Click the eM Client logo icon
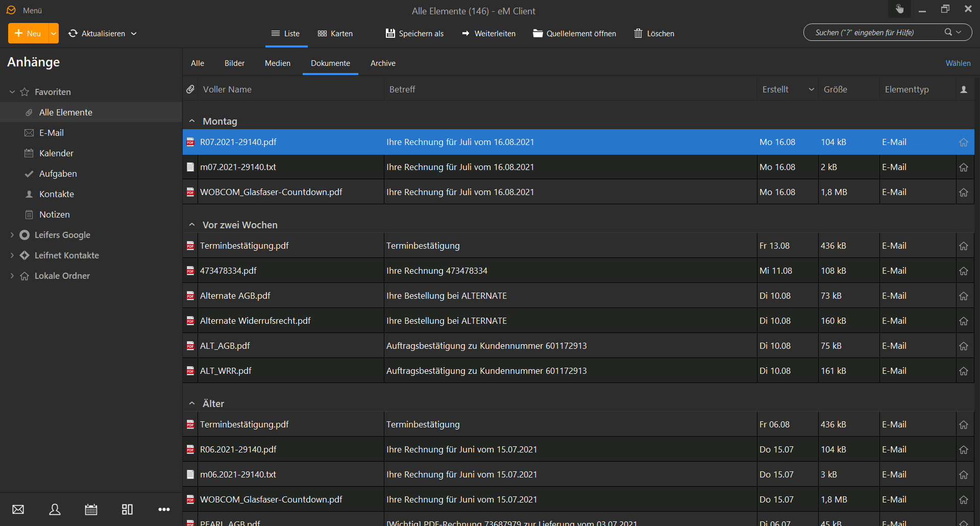This screenshot has width=980, height=526. click(11, 10)
